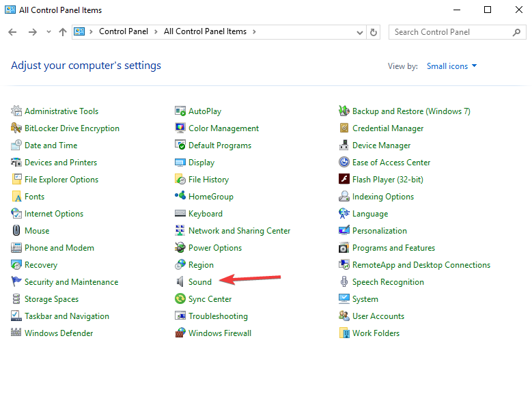
Task: Click the Windows Firewall brick wall icon
Action: (x=180, y=333)
